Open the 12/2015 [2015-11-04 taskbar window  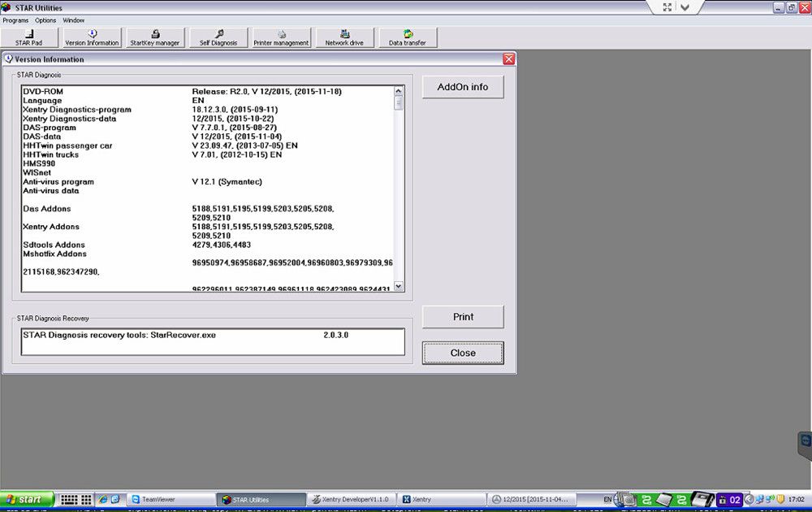click(x=531, y=500)
